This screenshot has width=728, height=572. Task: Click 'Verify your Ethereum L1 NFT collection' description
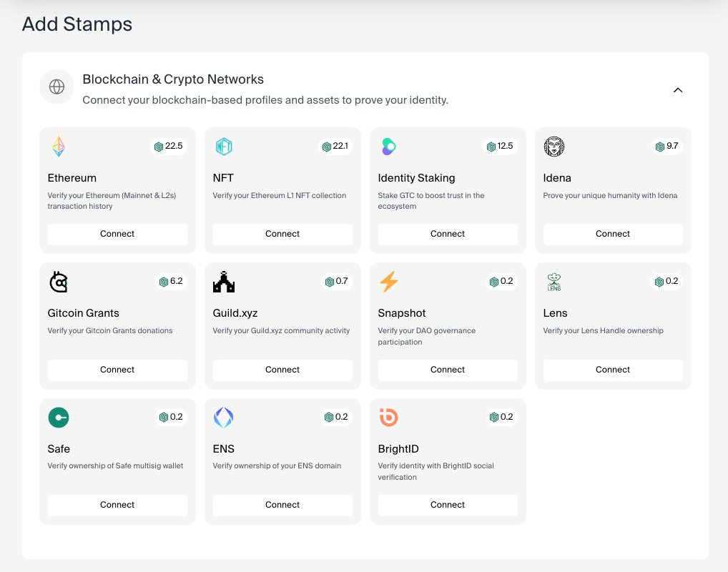coord(280,195)
